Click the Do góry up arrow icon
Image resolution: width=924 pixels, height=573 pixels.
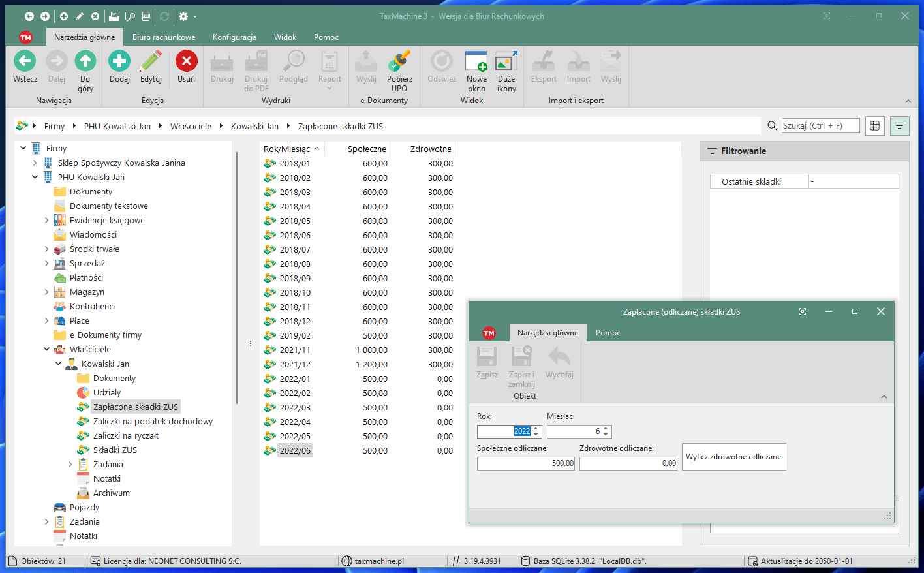click(x=85, y=62)
